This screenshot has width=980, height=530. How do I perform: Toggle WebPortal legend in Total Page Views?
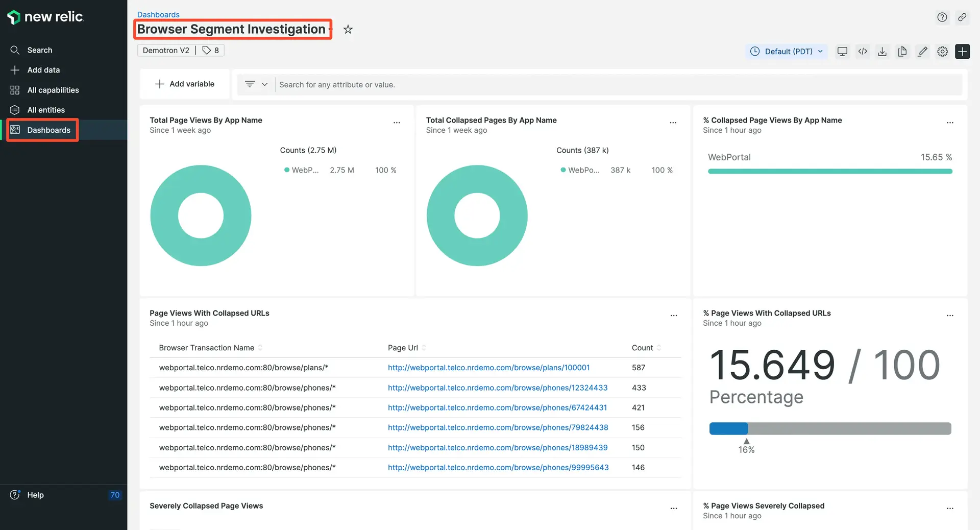coord(305,170)
